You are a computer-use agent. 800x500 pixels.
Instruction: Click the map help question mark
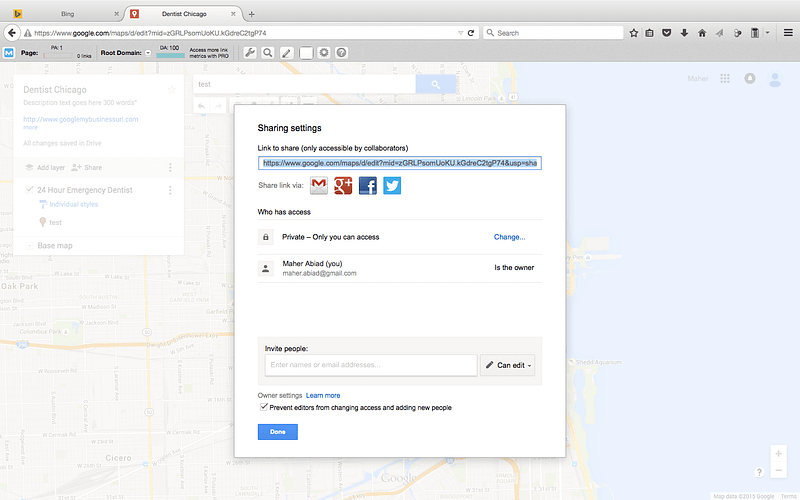pyautogui.click(x=759, y=472)
